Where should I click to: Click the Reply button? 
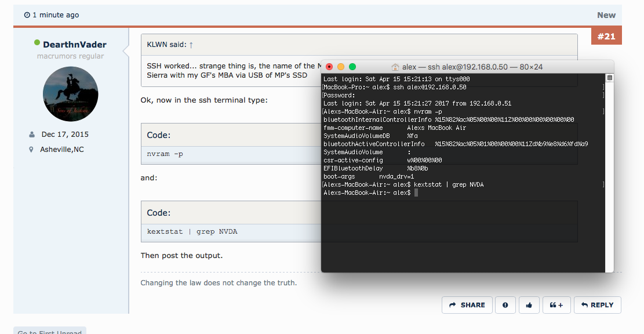click(597, 305)
